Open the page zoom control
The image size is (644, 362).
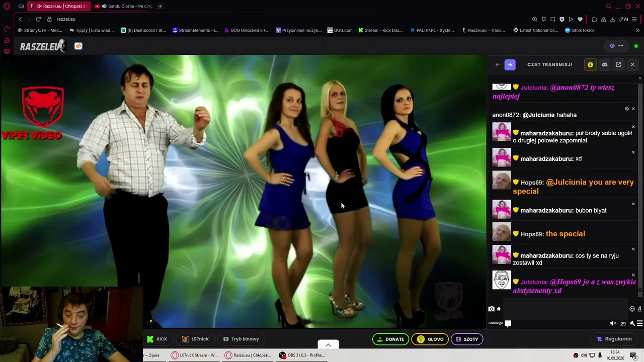point(534,19)
